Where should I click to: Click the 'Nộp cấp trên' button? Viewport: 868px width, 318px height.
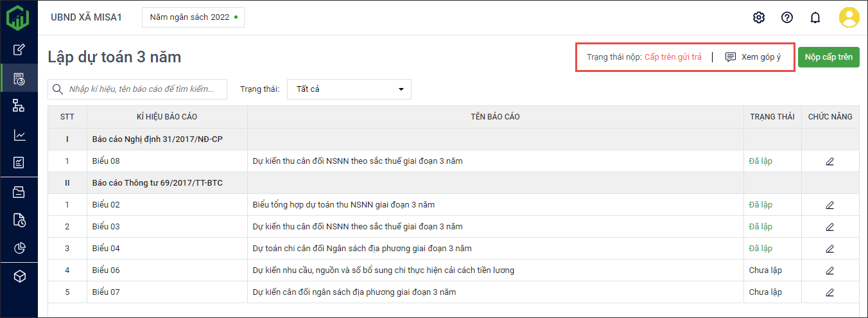[x=828, y=57]
